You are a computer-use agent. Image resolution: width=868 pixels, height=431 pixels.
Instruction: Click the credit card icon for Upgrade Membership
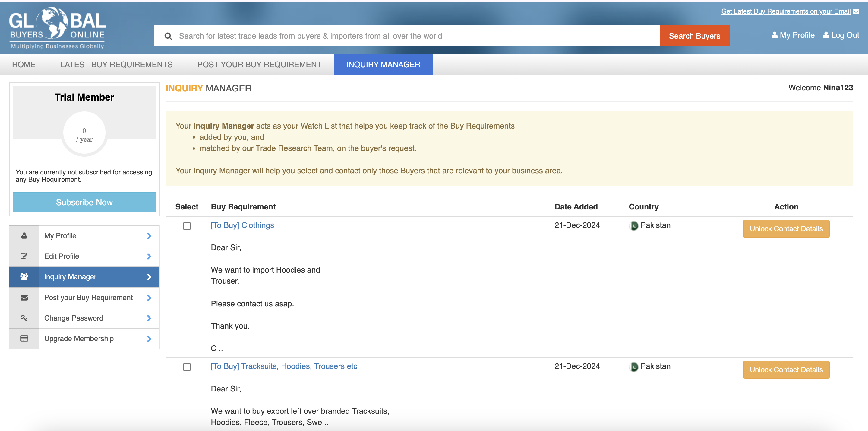(x=24, y=338)
